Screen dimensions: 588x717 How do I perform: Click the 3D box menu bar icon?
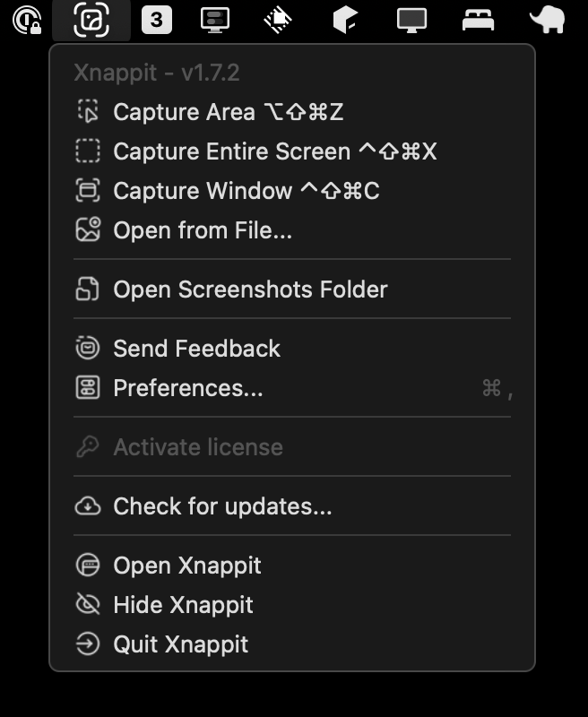[345, 18]
